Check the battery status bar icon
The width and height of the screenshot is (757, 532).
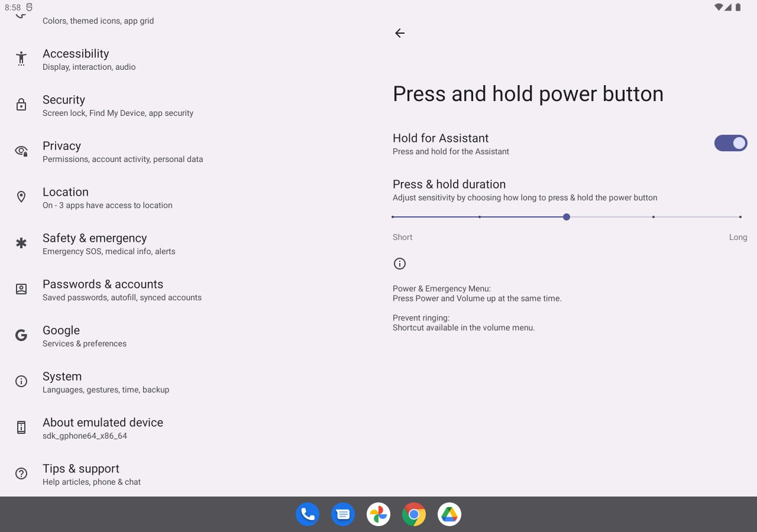click(x=738, y=8)
